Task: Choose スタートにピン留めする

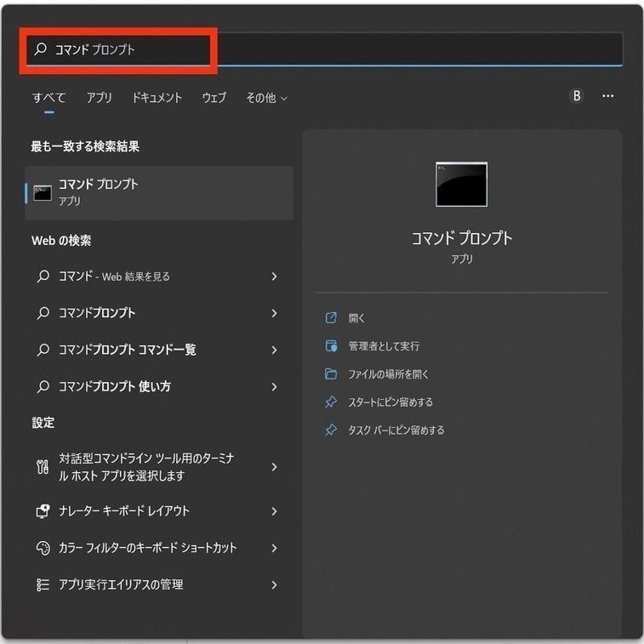Action: click(390, 402)
